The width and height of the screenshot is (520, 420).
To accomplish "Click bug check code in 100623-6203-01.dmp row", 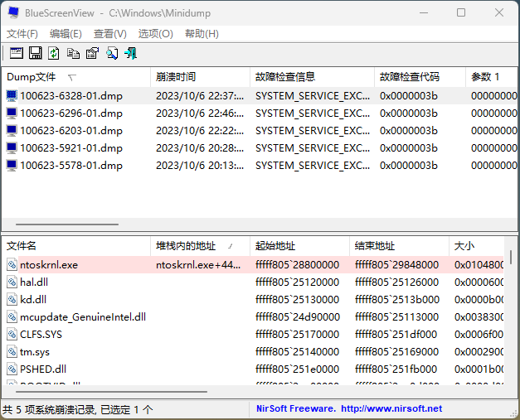I will [x=409, y=131].
